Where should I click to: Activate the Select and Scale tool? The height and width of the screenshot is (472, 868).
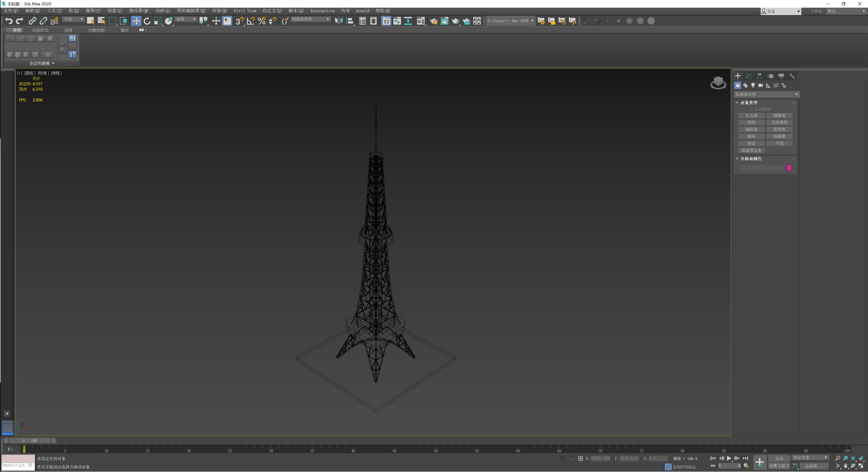pos(158,21)
